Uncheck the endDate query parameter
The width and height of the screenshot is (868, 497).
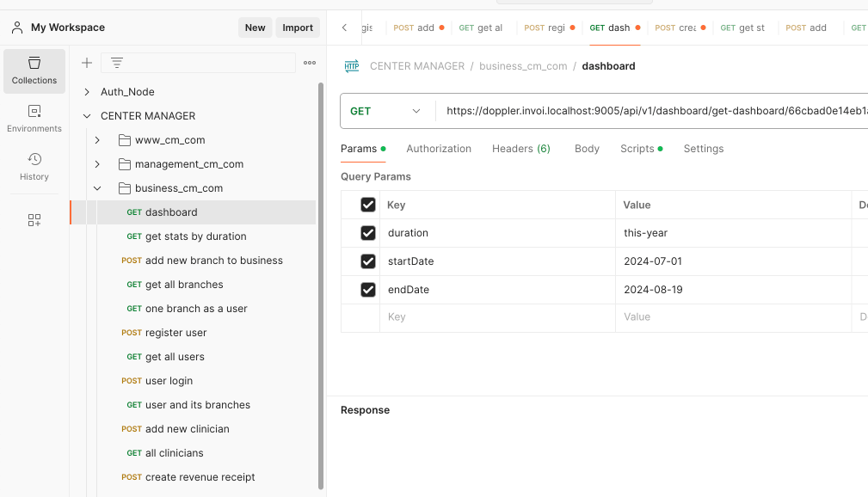pyautogui.click(x=368, y=289)
